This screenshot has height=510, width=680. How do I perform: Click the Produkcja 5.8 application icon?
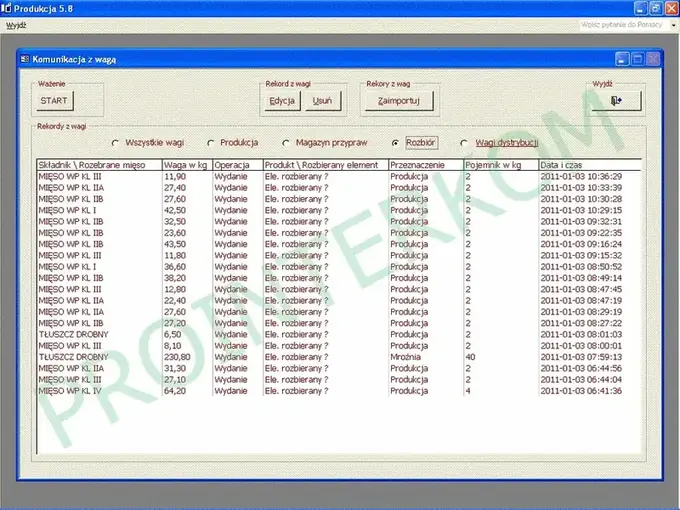(x=6, y=8)
